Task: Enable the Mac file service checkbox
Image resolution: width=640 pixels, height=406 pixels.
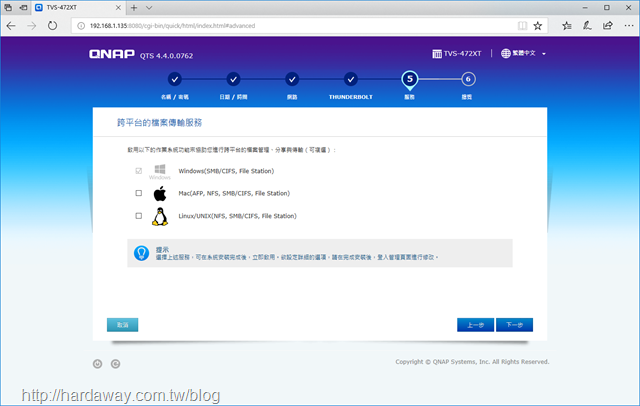Action: coord(139,193)
